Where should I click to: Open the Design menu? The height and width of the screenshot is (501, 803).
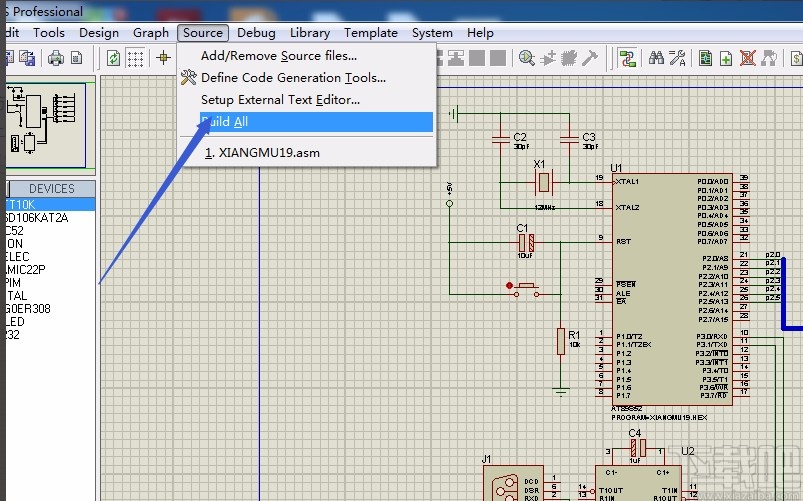pyautogui.click(x=99, y=33)
